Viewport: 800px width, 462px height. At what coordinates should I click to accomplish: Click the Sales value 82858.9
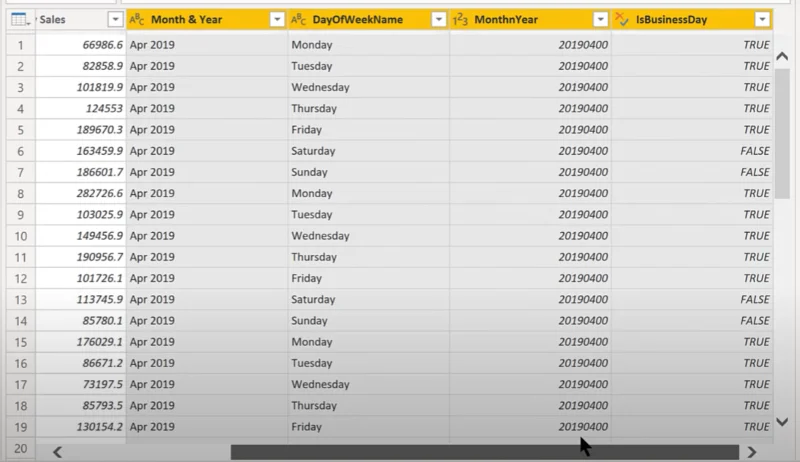pyautogui.click(x=103, y=66)
